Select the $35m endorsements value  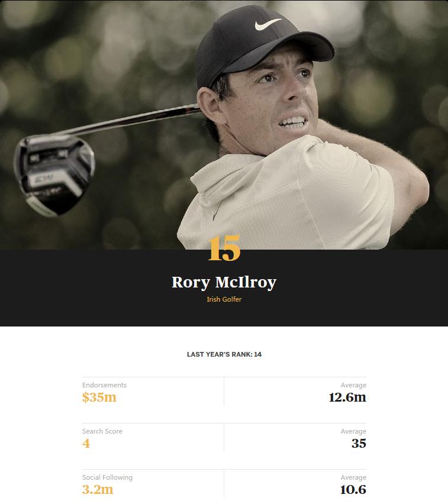click(x=99, y=397)
